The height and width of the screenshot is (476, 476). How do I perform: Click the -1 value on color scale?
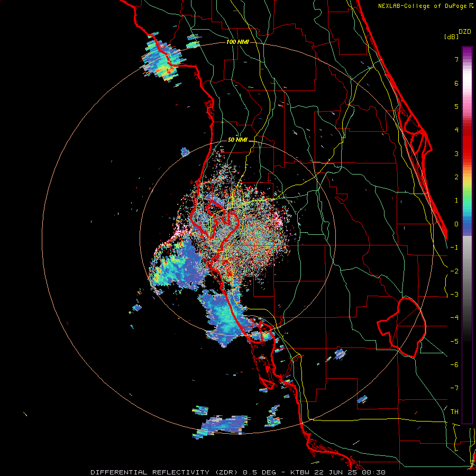(454, 248)
